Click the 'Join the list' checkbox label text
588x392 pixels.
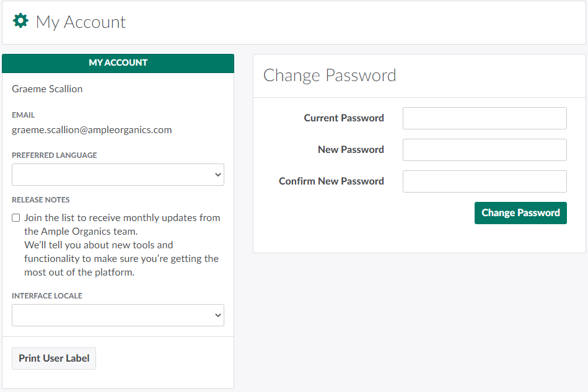coord(122,218)
